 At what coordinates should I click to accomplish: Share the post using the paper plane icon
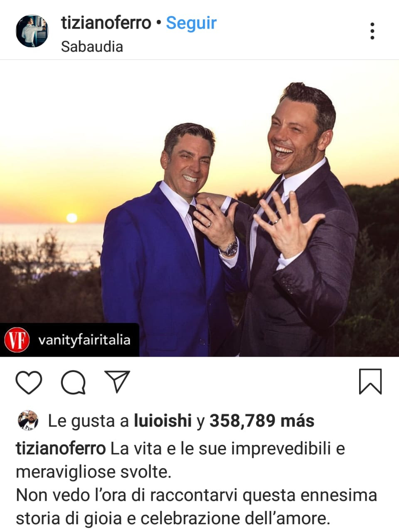pyautogui.click(x=118, y=382)
